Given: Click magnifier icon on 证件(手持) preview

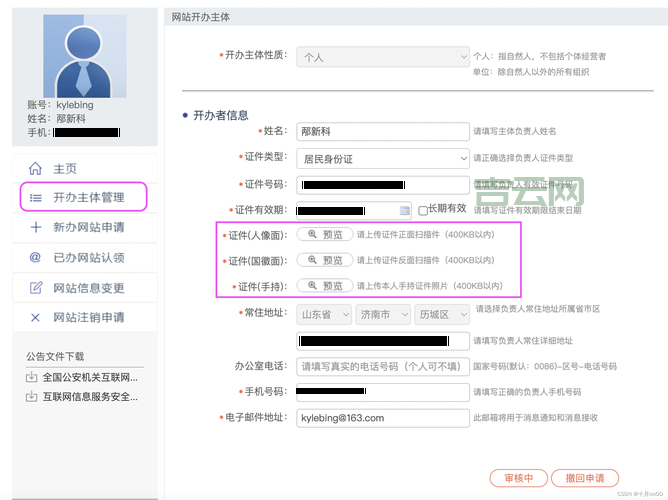Looking at the screenshot, I should pos(312,285).
